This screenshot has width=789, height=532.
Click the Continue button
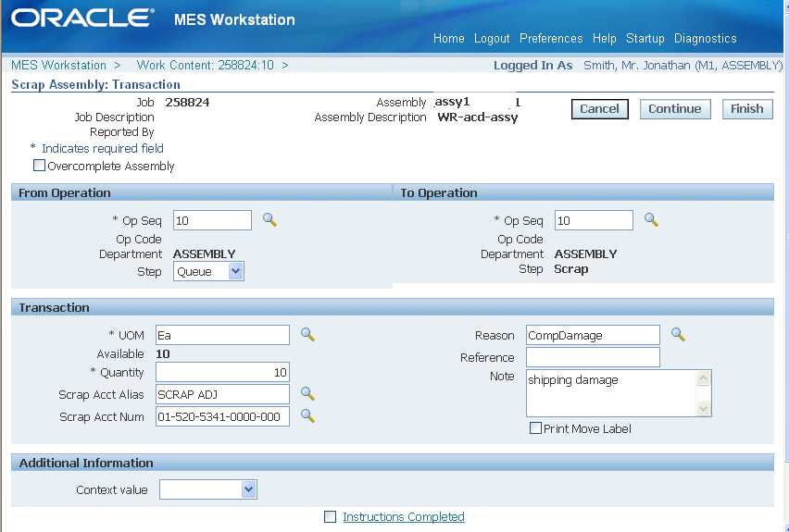(x=675, y=109)
